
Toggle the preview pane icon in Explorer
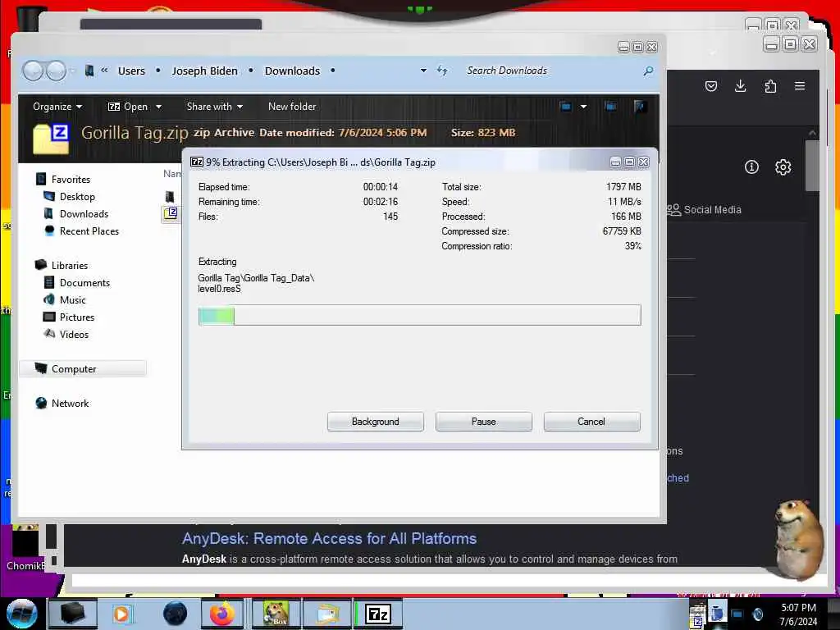point(609,106)
